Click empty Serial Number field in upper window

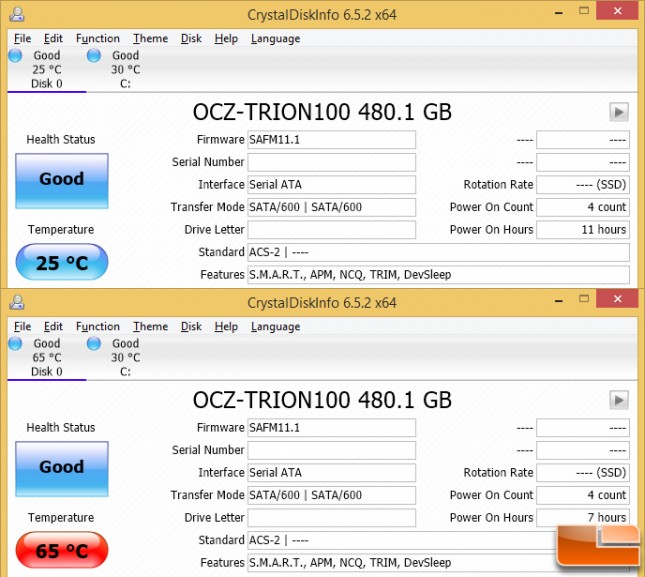(332, 162)
